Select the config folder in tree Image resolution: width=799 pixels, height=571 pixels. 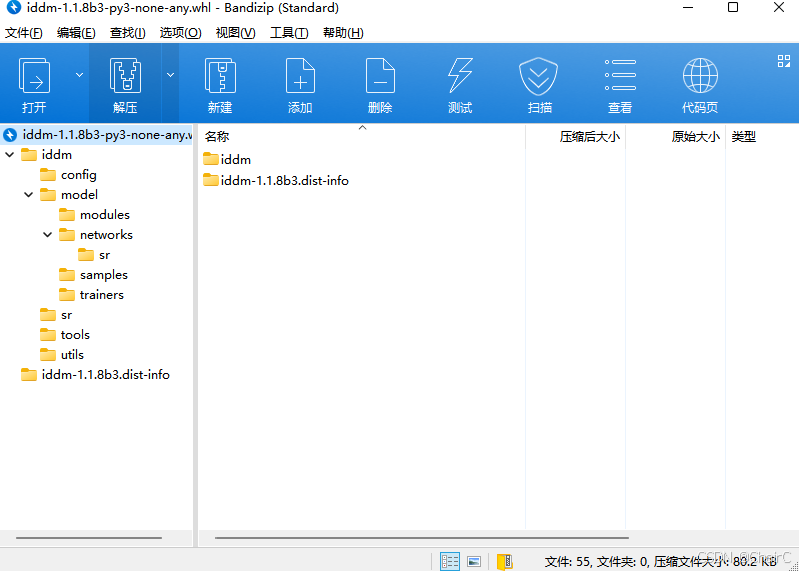click(x=68, y=175)
